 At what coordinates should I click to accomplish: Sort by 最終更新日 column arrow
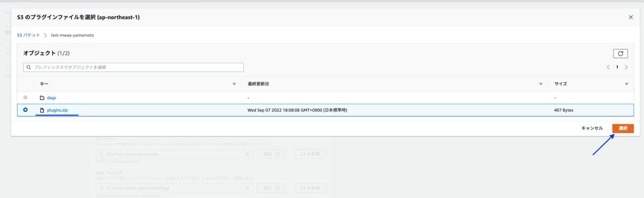tap(540, 84)
